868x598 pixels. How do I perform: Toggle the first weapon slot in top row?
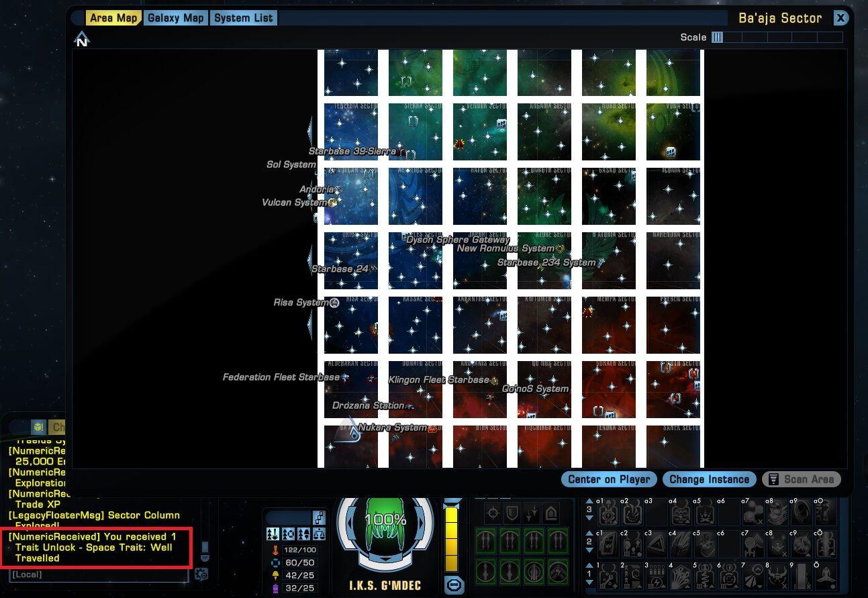pyautogui.click(x=486, y=540)
